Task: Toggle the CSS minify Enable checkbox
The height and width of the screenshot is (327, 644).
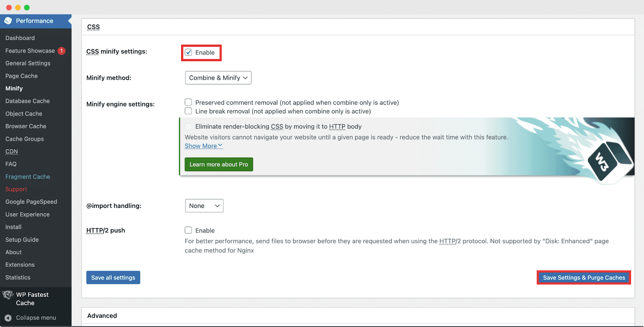Action: (188, 52)
